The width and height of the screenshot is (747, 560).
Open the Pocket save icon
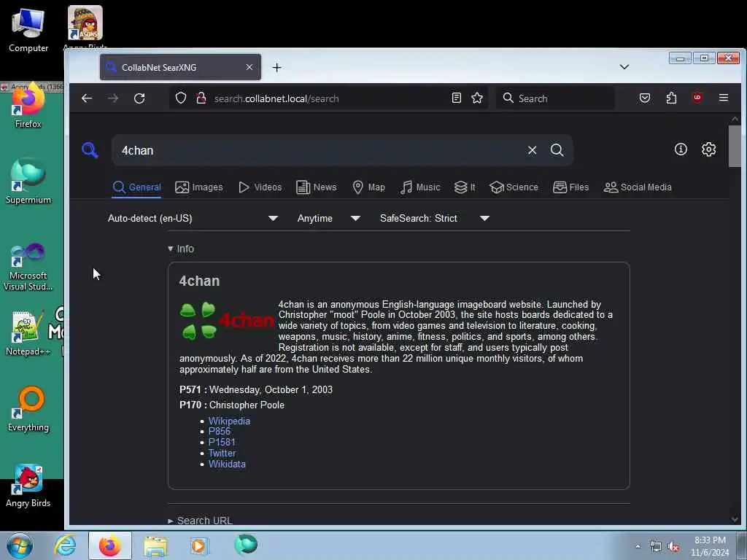pyautogui.click(x=645, y=98)
